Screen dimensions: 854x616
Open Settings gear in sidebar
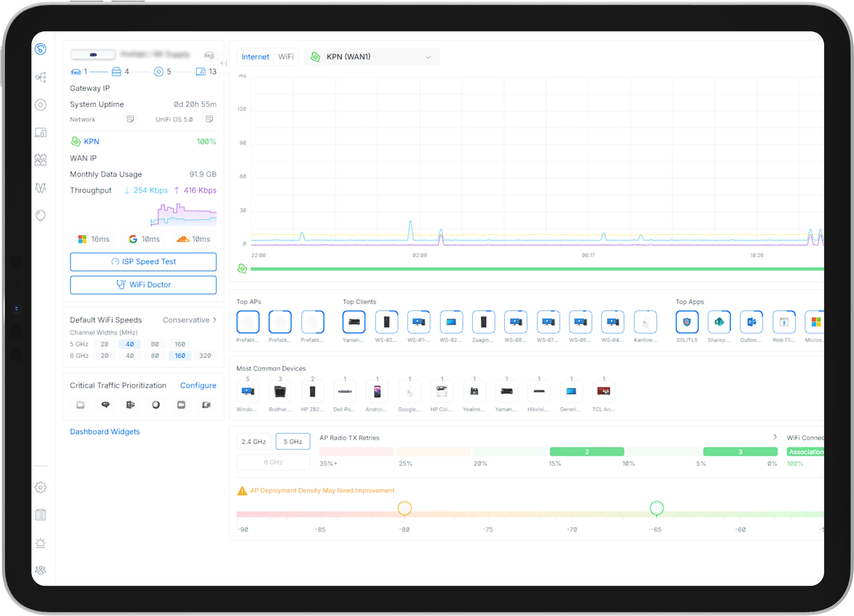click(41, 487)
